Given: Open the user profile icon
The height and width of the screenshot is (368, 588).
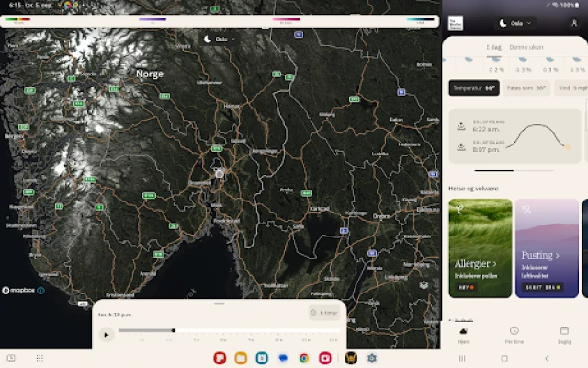Looking at the screenshot, I should [x=575, y=23].
